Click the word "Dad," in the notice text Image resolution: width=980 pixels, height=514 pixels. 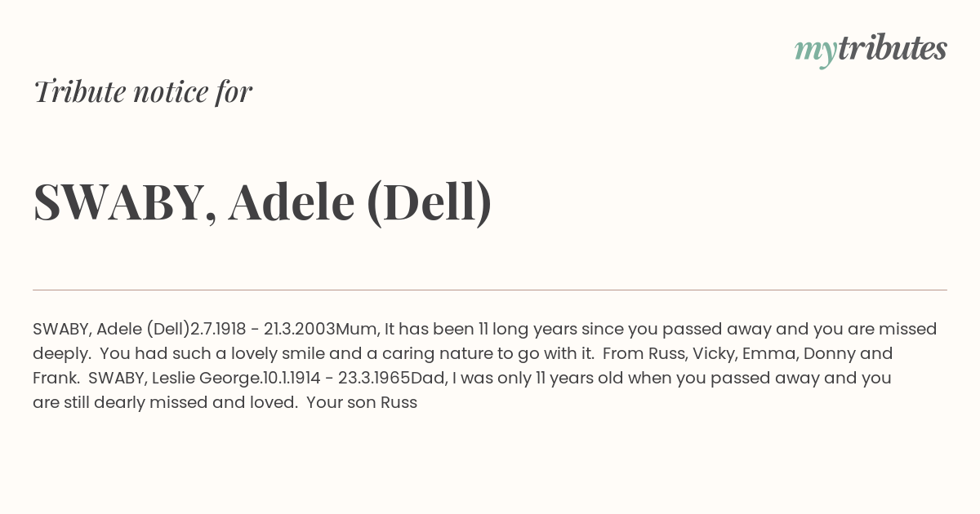point(428,379)
